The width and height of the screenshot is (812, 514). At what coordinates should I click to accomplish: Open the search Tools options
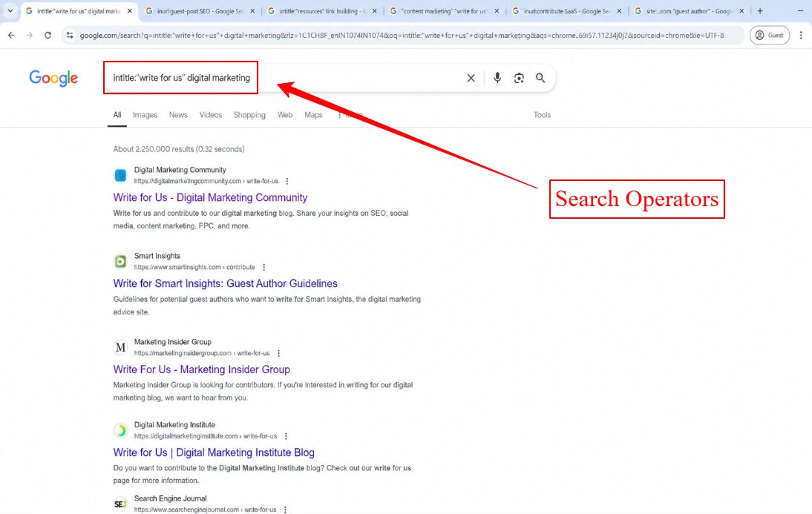pos(542,115)
